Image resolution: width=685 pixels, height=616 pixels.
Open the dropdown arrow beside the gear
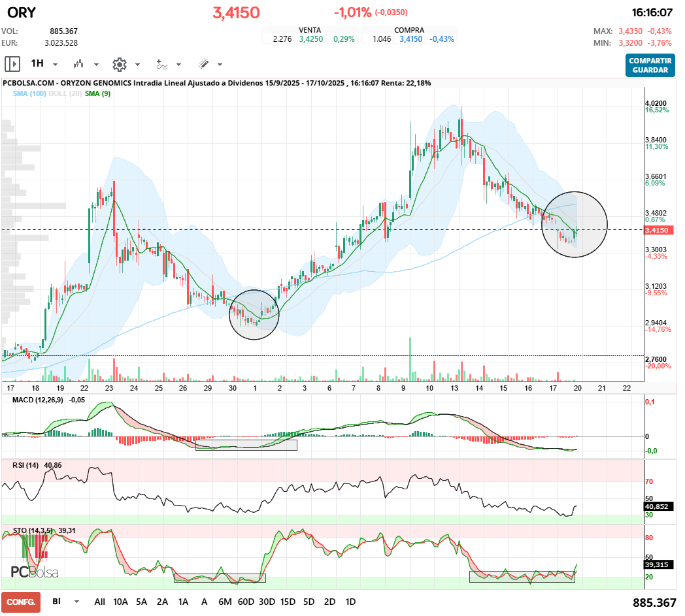[137, 65]
